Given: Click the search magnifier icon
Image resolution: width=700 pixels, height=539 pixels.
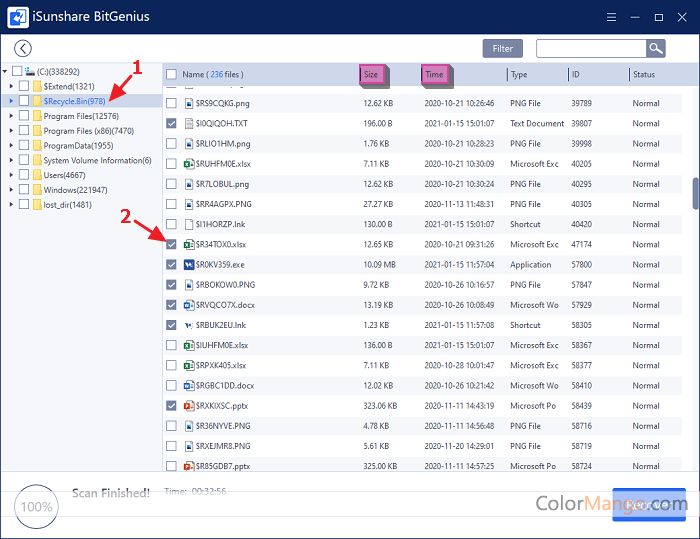Looking at the screenshot, I should [x=655, y=48].
